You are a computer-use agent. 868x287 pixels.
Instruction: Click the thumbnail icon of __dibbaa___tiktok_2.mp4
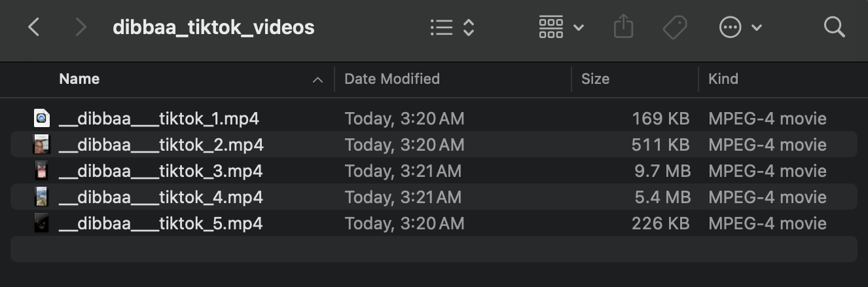pyautogui.click(x=42, y=144)
